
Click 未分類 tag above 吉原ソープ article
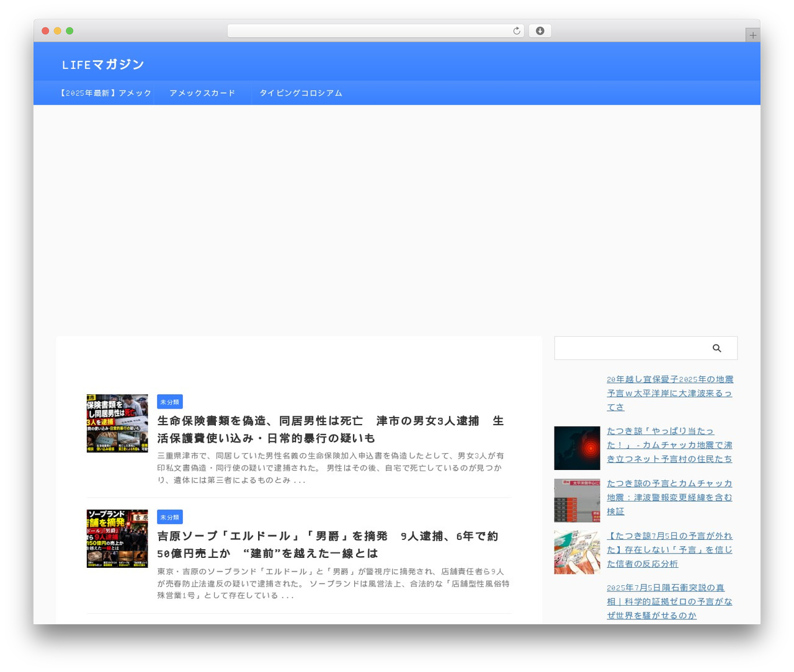pyautogui.click(x=169, y=517)
